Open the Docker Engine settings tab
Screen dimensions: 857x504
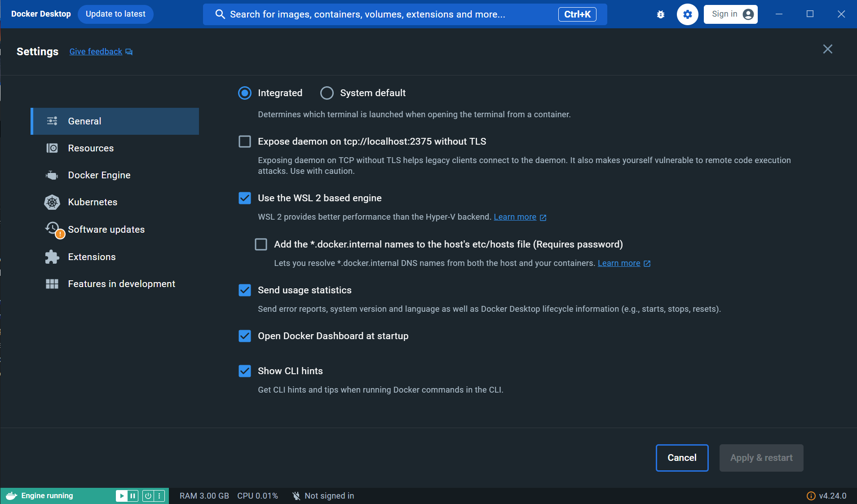tap(115, 175)
